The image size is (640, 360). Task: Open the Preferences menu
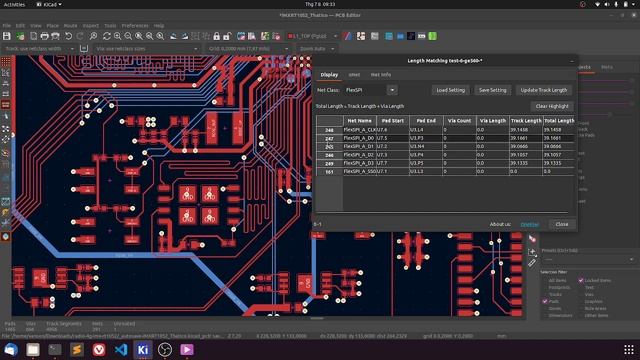135,25
